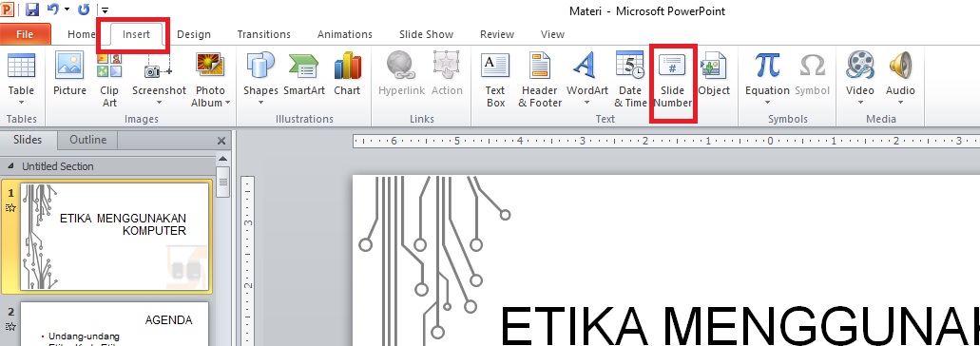The height and width of the screenshot is (346, 980).
Task: Switch to the Design tab
Action: pyautogui.click(x=194, y=34)
